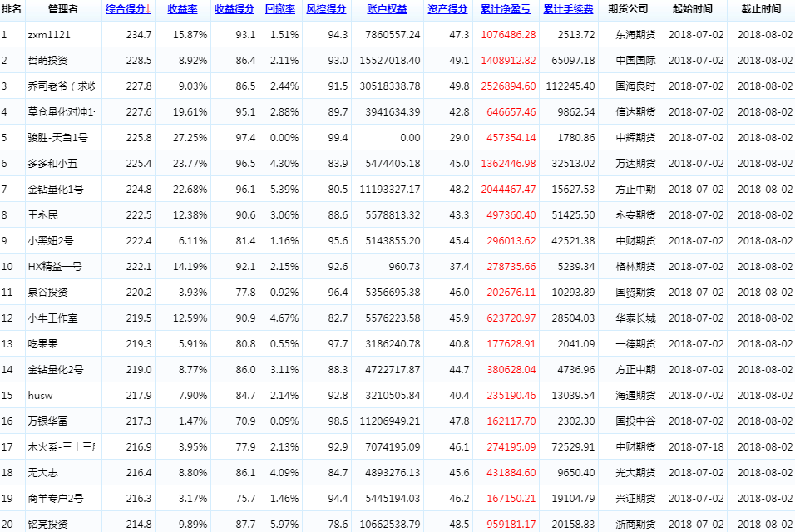Screen dimensions: 795x532
Task: Select manager 乔司老爷 row name
Action: point(62,86)
